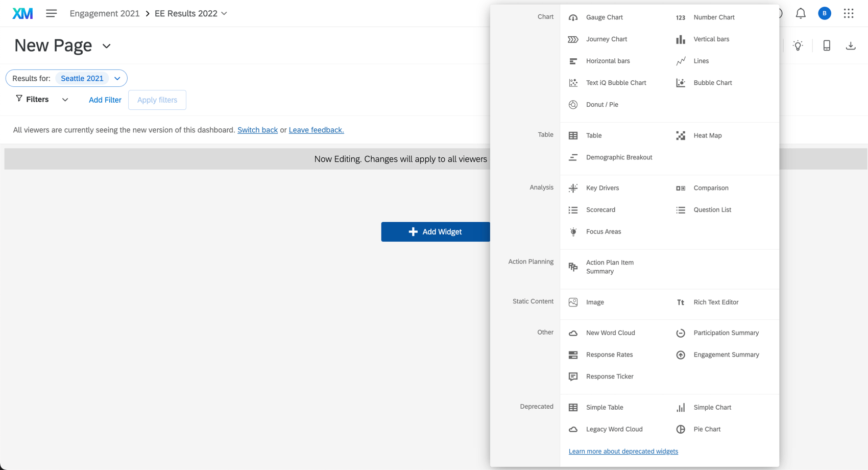Image resolution: width=868 pixels, height=470 pixels.
Task: Add an Action Plan Item Summary widget
Action: pos(610,266)
